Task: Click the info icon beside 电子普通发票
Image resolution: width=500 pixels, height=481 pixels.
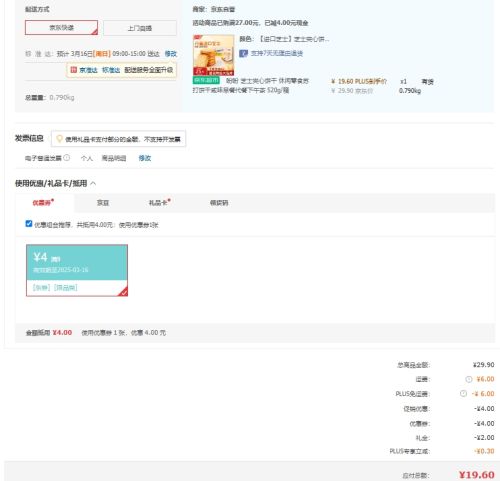Action: pyautogui.click(x=67, y=158)
